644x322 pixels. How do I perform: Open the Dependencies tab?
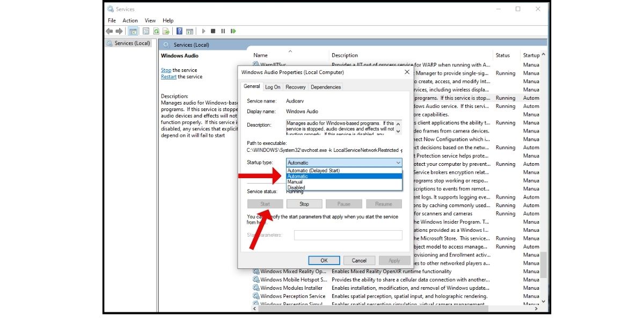pyautogui.click(x=325, y=87)
